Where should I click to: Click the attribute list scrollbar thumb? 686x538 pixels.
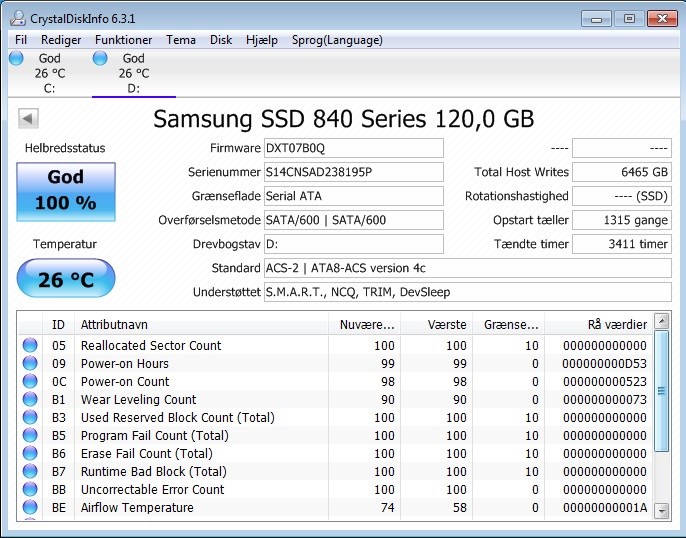click(662, 391)
